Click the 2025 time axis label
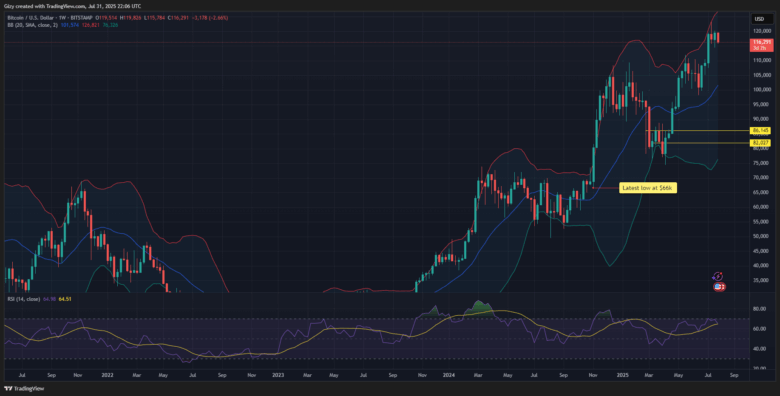The width and height of the screenshot is (780, 396). 622,376
